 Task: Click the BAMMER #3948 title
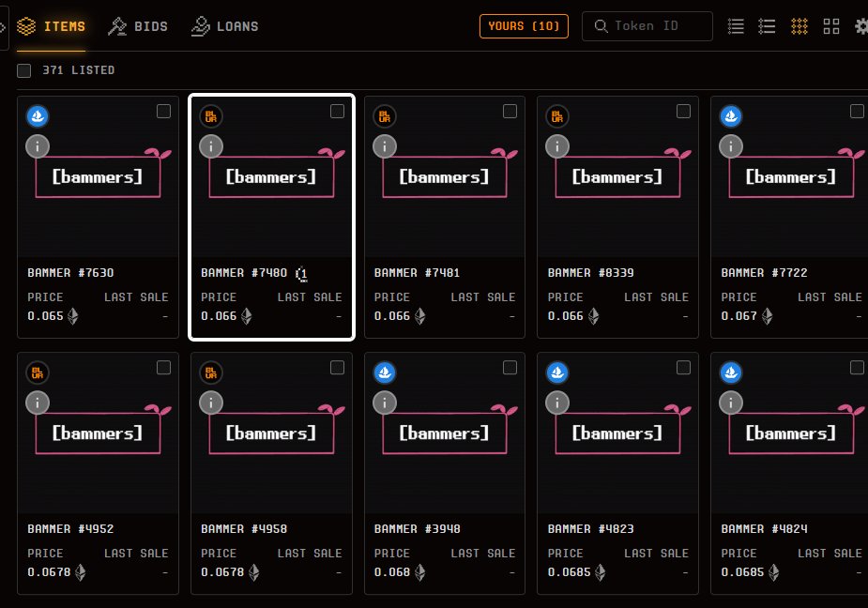(417, 529)
